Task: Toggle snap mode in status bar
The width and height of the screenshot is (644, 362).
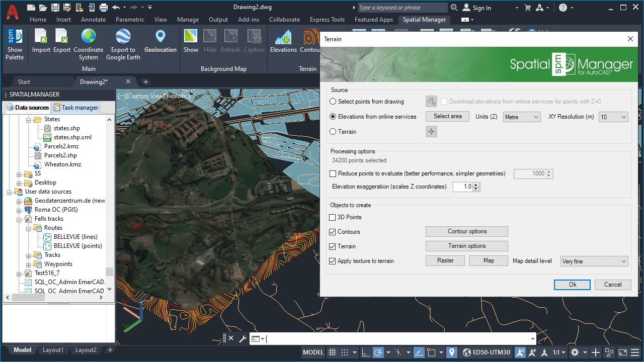Action: 345,352
